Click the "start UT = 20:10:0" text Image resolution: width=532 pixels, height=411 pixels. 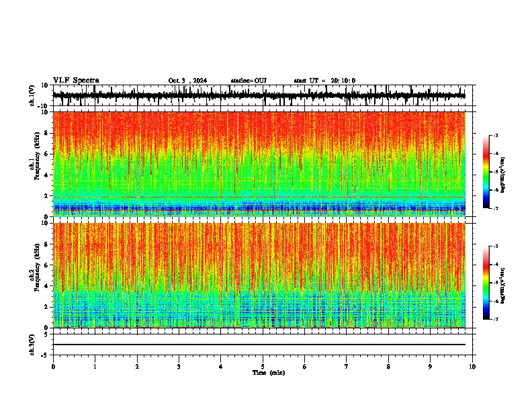pos(324,81)
